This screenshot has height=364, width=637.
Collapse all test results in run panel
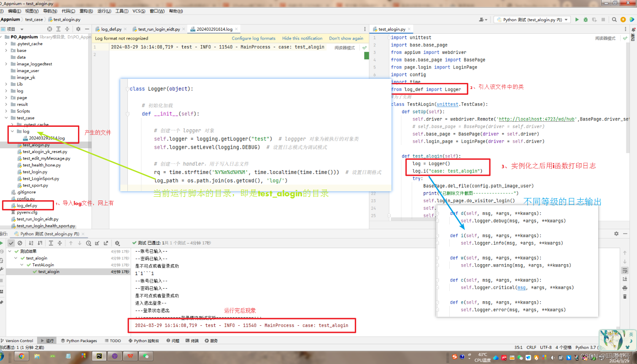tap(60, 243)
